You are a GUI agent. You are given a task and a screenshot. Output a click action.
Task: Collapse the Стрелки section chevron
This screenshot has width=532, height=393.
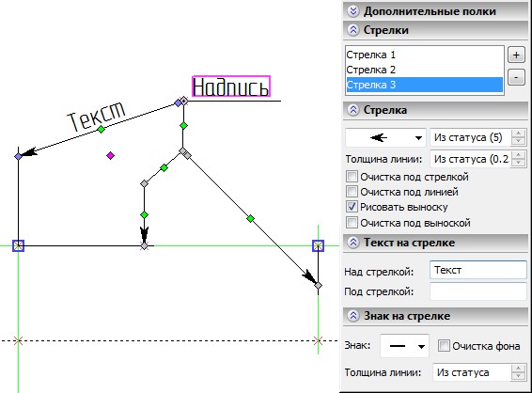pos(353,30)
